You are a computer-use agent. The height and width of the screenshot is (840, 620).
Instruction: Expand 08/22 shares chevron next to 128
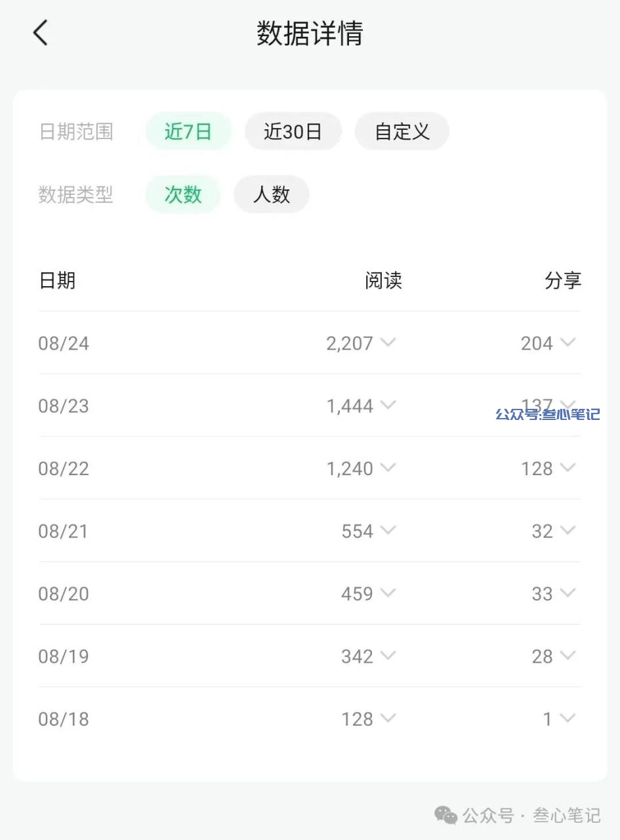pos(568,467)
